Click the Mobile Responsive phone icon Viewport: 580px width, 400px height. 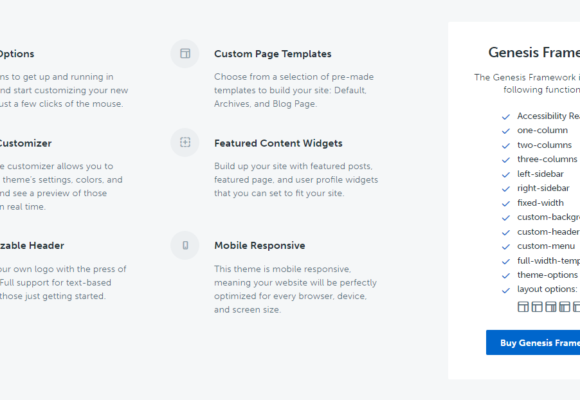pyautogui.click(x=185, y=245)
